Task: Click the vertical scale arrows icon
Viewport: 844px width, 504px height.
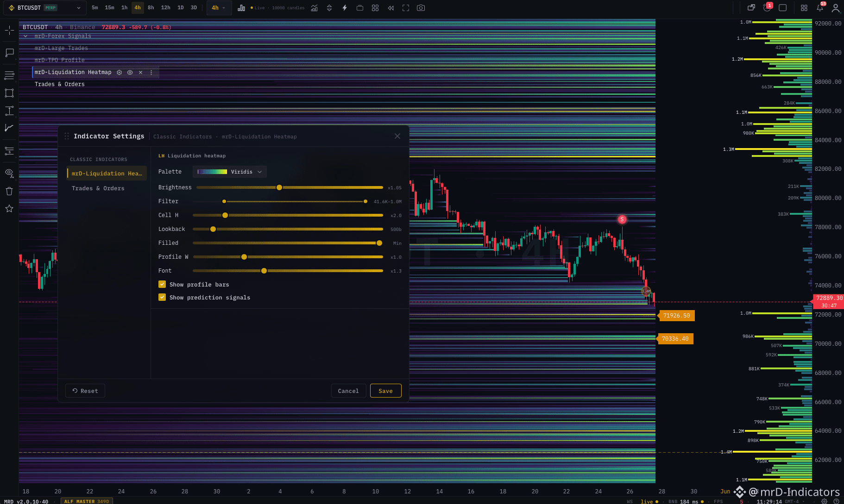Action: click(329, 8)
